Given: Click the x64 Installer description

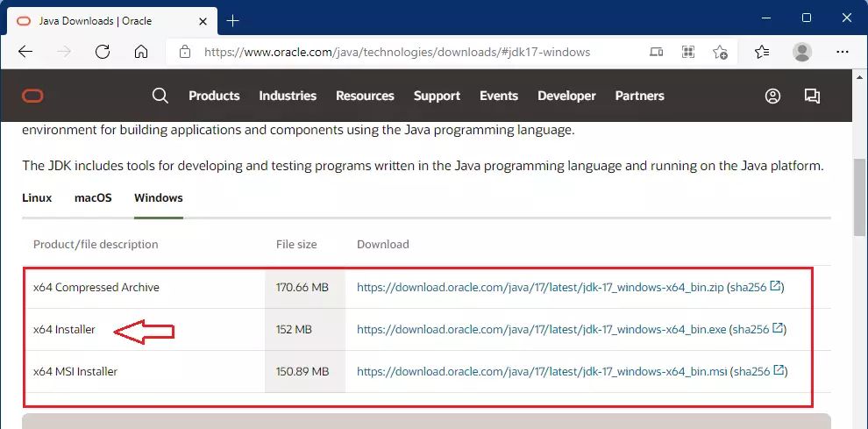Looking at the screenshot, I should [64, 330].
